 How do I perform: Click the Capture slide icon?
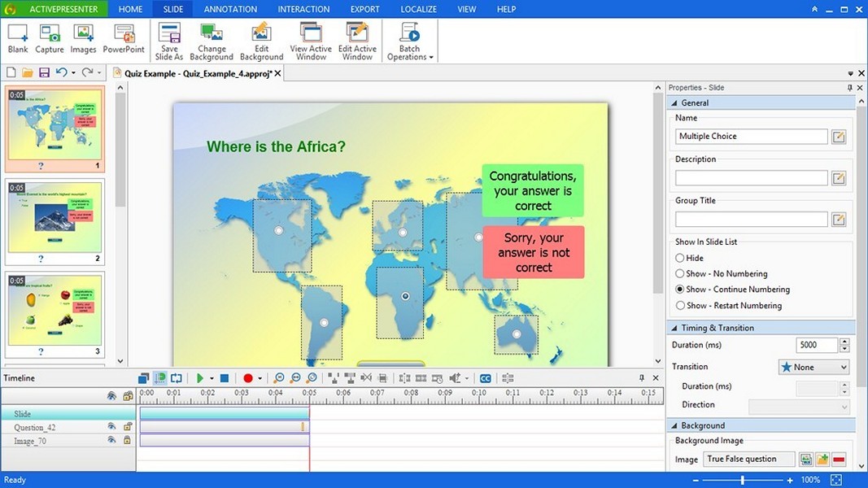(x=50, y=39)
